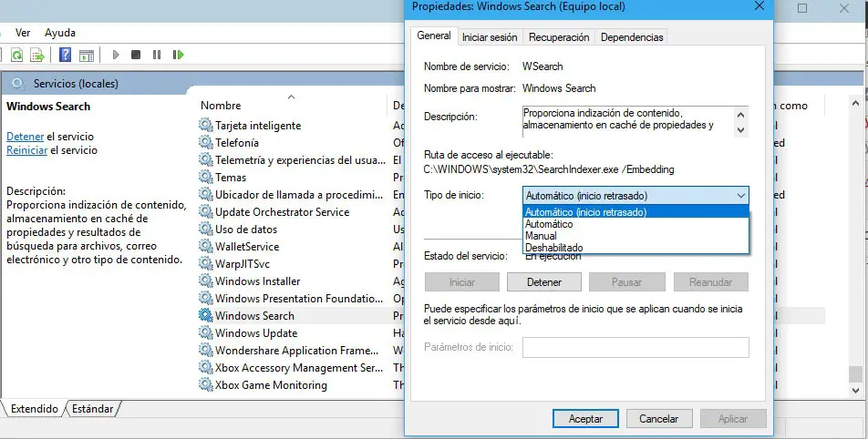The width and height of the screenshot is (868, 439).
Task: Click the gear icon beside WarpJITSvc
Action: tap(206, 264)
